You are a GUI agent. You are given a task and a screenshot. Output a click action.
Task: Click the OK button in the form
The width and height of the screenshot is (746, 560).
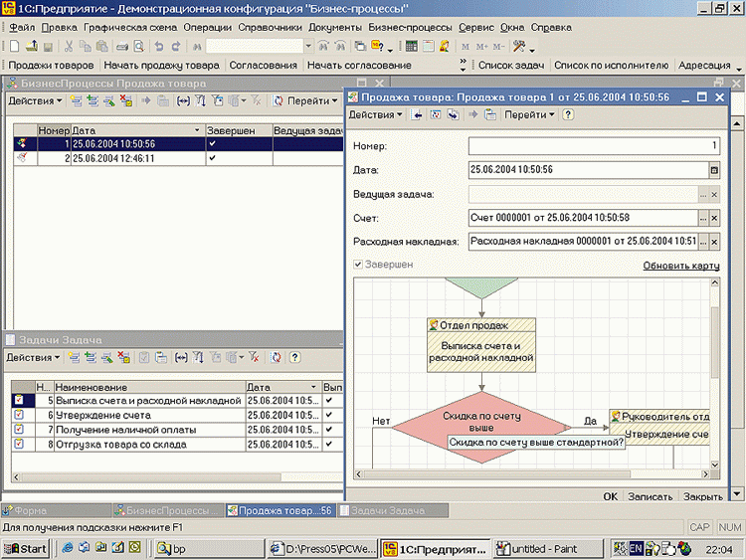point(611,496)
